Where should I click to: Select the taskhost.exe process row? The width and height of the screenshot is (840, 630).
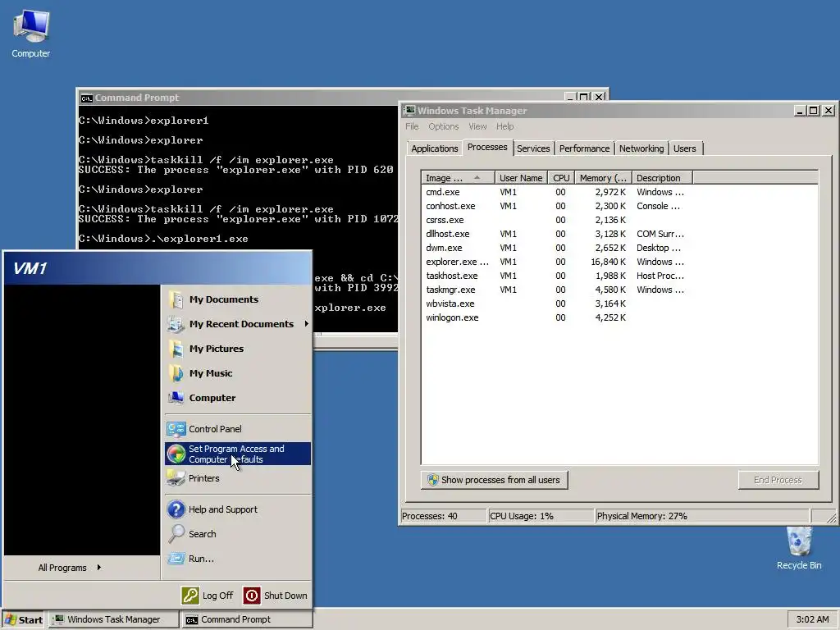coord(620,276)
